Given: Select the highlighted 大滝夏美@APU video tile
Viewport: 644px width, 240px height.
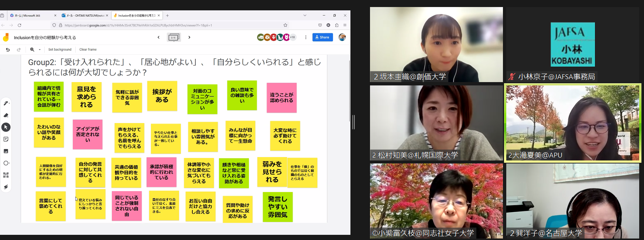Looking at the screenshot, I should pos(573,123).
